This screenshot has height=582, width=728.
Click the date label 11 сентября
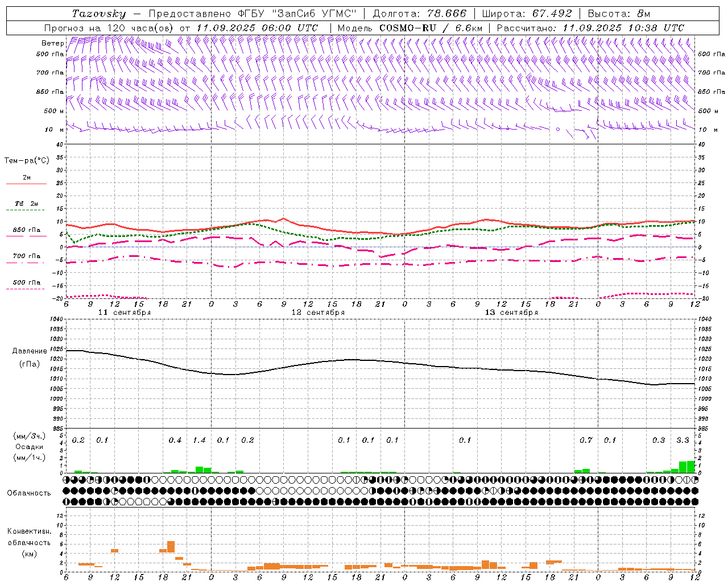pyautogui.click(x=125, y=312)
